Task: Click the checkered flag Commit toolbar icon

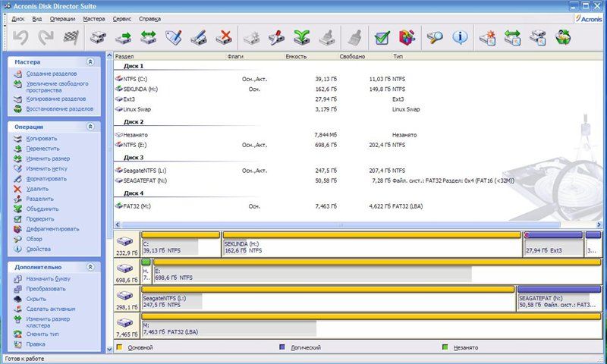Action: (71, 37)
